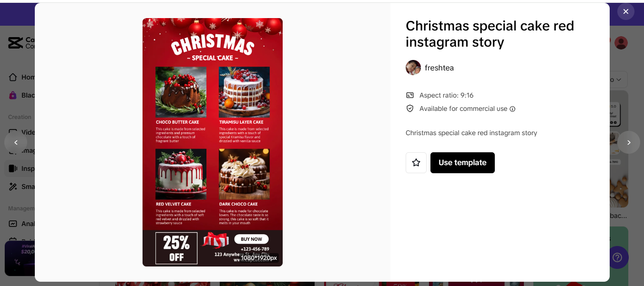Show commercial use info icon
Screen dimensions: 644x286
click(512, 109)
